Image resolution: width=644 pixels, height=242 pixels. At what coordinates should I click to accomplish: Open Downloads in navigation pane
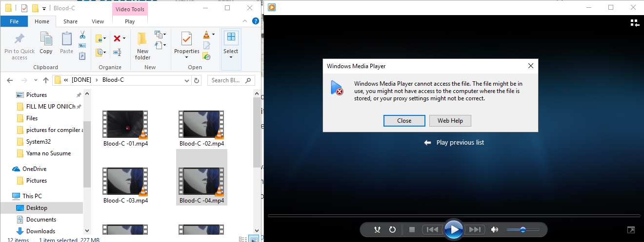pos(40,231)
